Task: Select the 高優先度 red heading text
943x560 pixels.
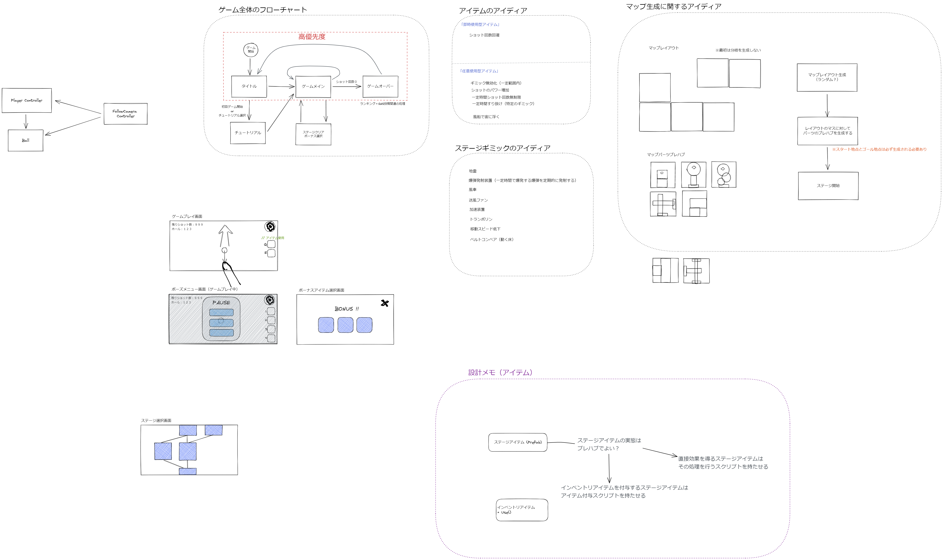Action: [x=311, y=37]
